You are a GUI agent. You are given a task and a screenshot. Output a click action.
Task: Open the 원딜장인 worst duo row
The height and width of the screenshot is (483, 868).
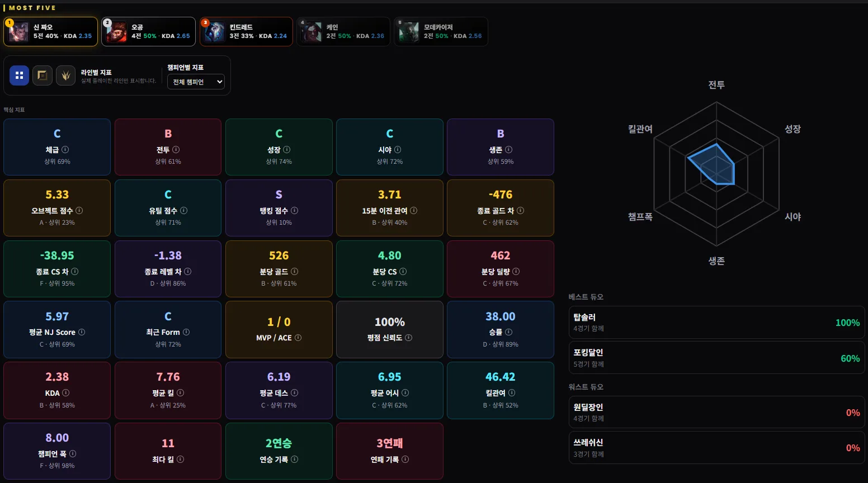pyautogui.click(x=716, y=413)
